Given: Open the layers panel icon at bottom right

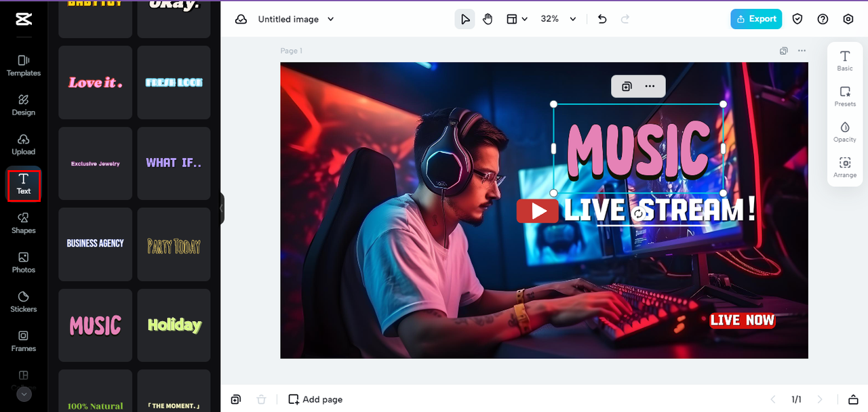Looking at the screenshot, I should click(x=853, y=399).
